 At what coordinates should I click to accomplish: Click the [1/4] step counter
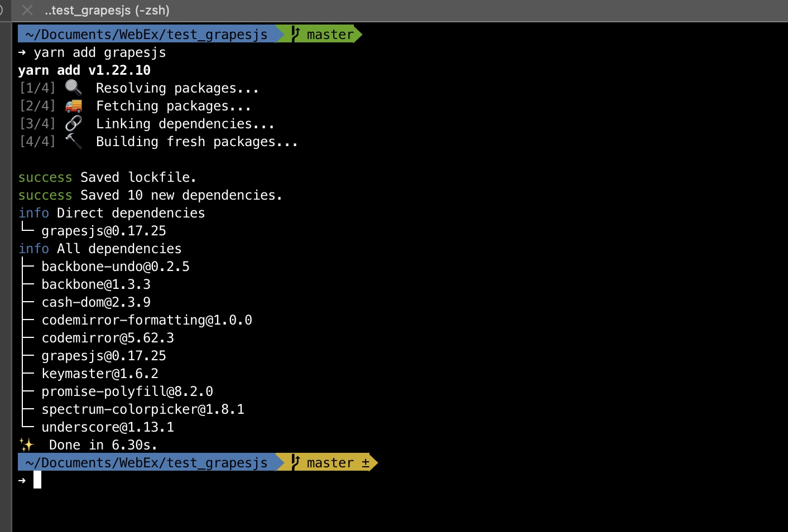(x=37, y=88)
